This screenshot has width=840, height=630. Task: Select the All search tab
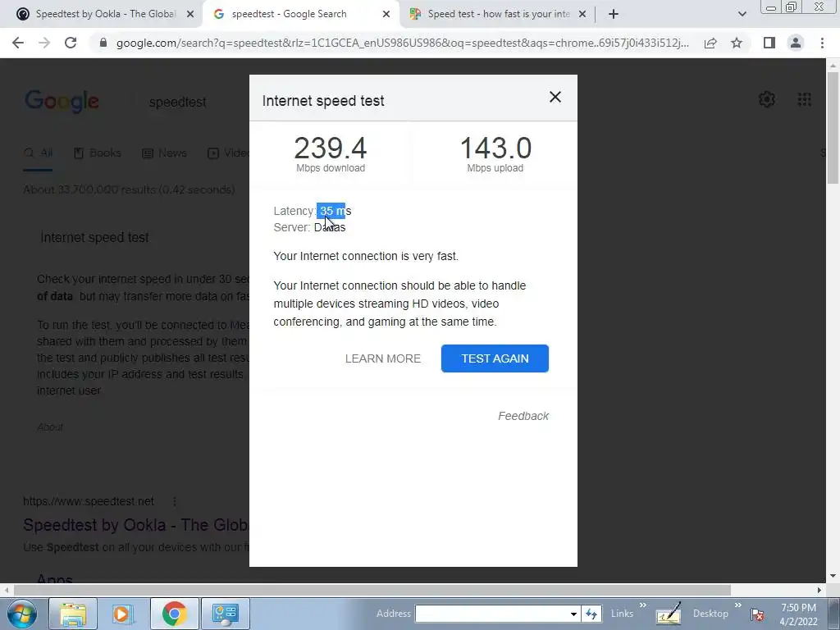pyautogui.click(x=38, y=153)
